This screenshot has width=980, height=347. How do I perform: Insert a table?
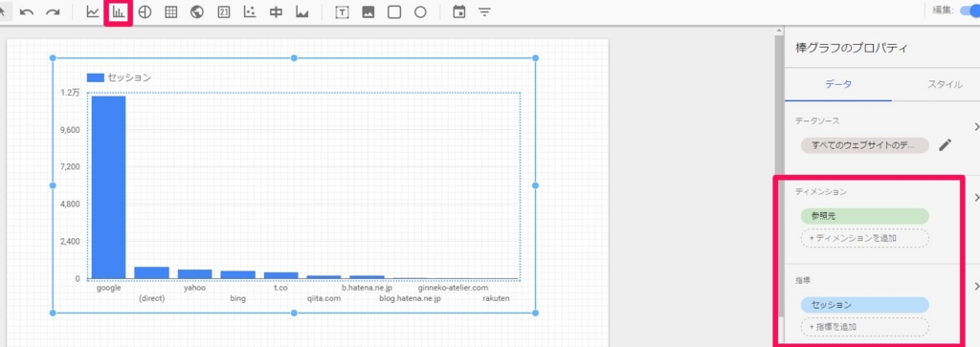[171, 12]
